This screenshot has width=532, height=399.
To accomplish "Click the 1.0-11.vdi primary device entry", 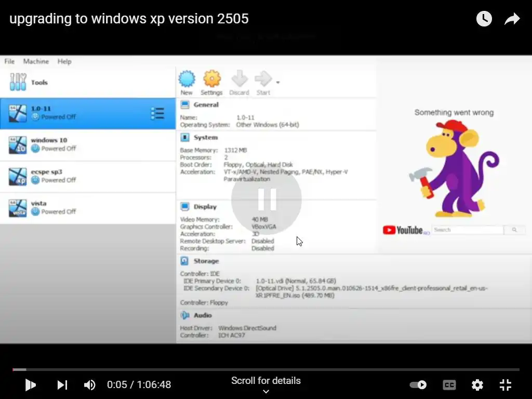I will (x=296, y=281).
